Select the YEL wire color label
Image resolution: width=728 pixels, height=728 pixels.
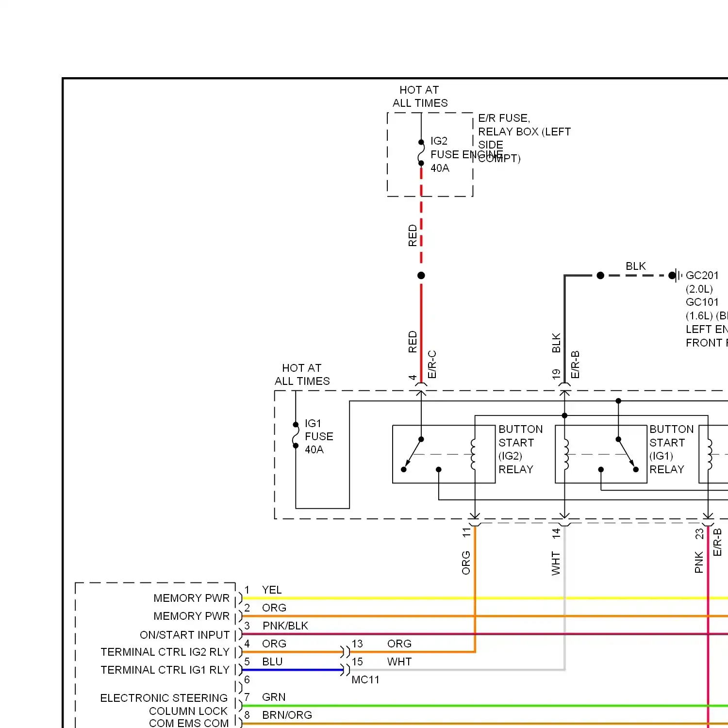(272, 590)
